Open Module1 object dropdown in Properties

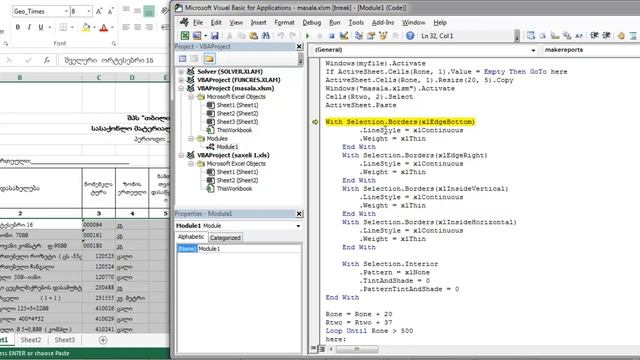298,226
